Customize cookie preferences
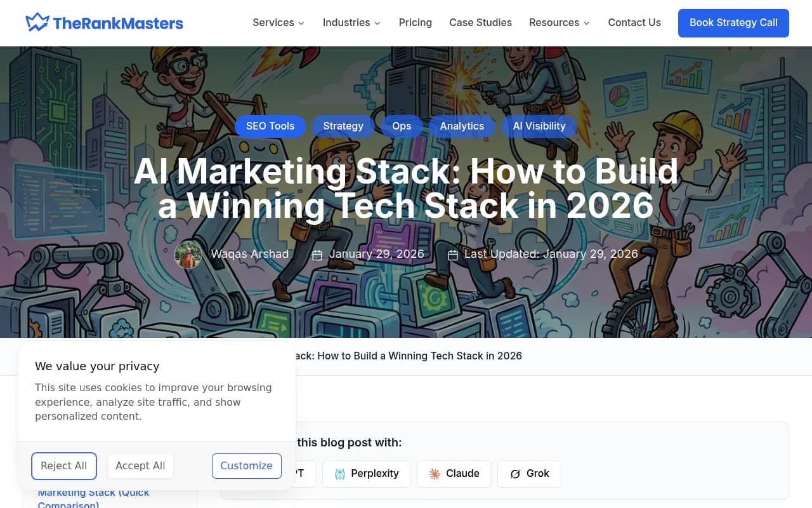 point(246,465)
